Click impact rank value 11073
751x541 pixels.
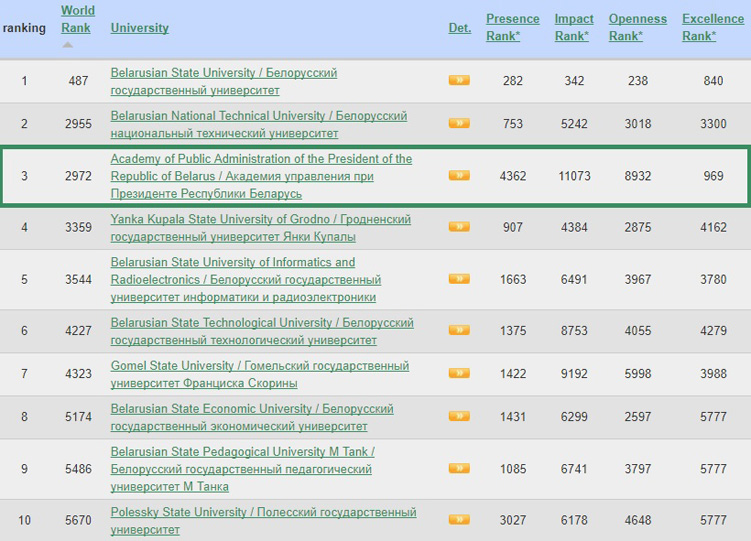tap(574, 176)
